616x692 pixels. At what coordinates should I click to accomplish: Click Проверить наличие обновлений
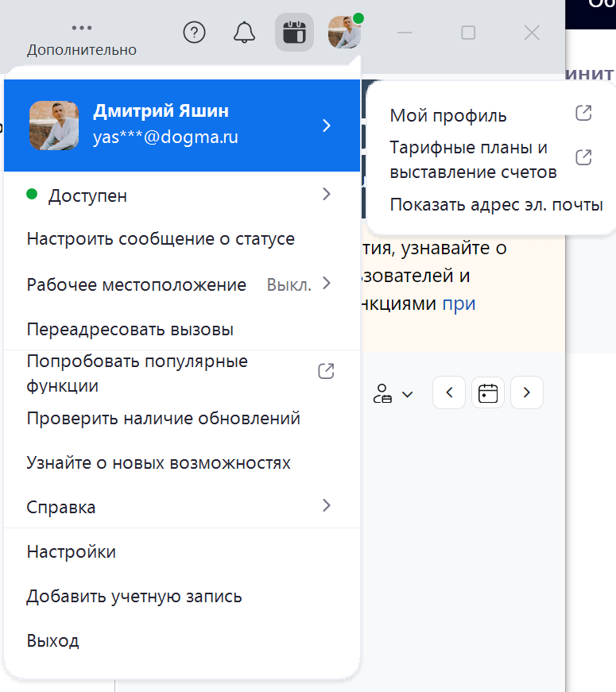164,418
